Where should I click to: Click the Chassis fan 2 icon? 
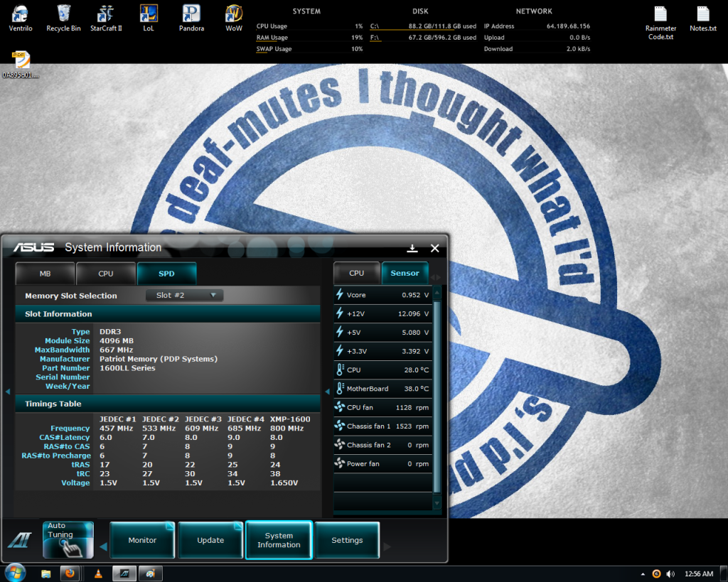(340, 445)
